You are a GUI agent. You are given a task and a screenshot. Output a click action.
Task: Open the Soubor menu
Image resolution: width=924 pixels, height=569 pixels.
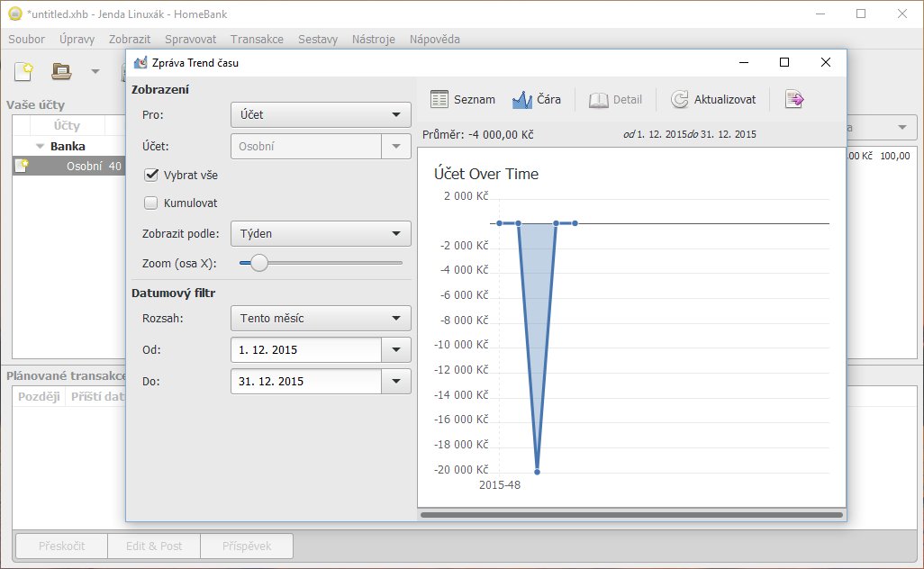[26, 39]
